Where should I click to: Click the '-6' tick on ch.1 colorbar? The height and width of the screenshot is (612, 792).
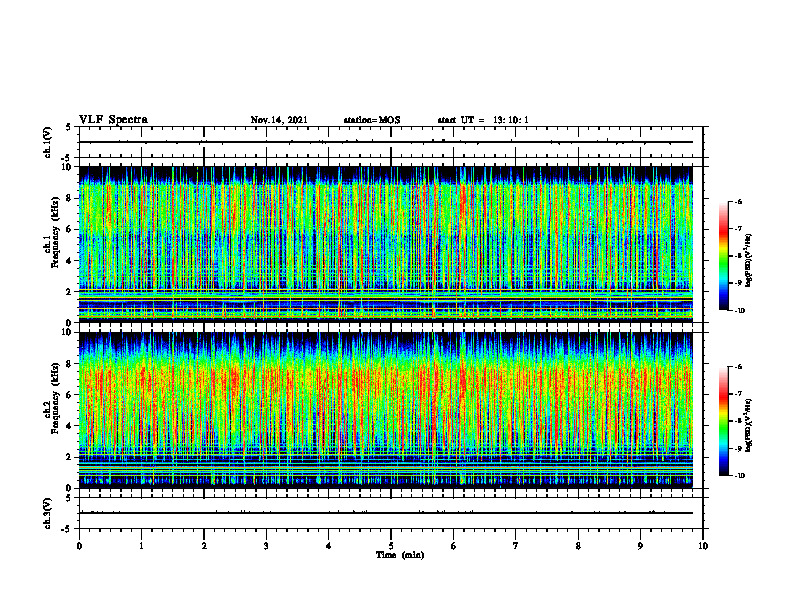tap(738, 202)
